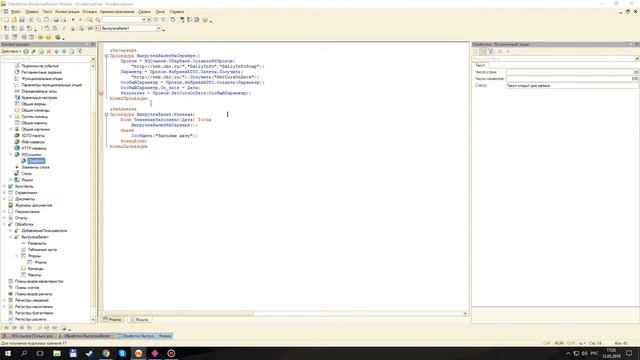Select HTTP-сервисы in tree
Screen dimensions: 640x360
pyautogui.click(x=34, y=148)
